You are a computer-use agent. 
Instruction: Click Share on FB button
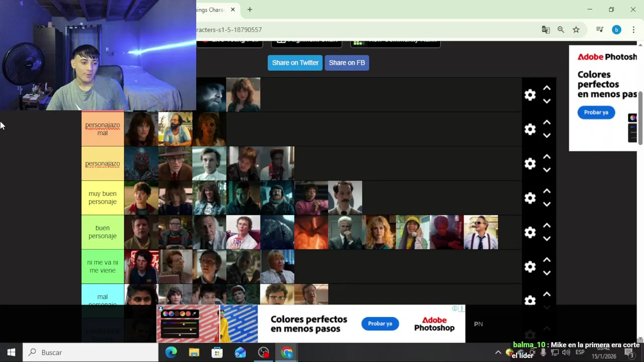click(347, 63)
